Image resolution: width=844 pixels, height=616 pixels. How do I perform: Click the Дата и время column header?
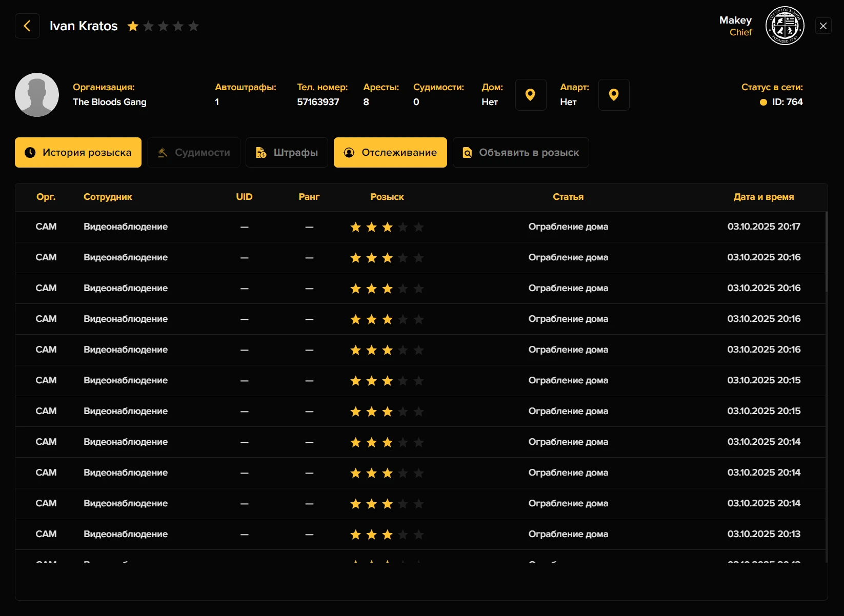[763, 197]
